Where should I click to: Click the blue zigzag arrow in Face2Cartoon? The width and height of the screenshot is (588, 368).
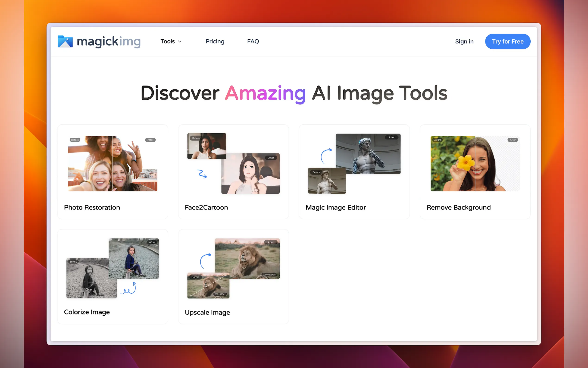point(202,174)
